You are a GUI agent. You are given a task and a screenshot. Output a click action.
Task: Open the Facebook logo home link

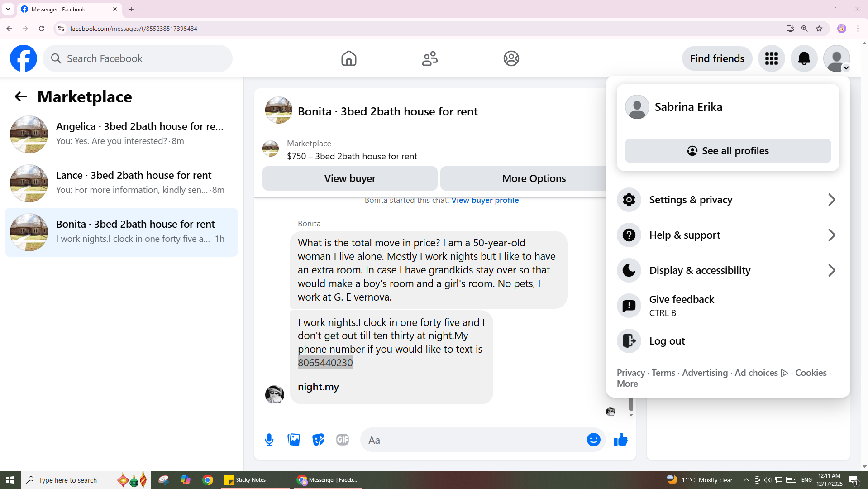tap(24, 58)
